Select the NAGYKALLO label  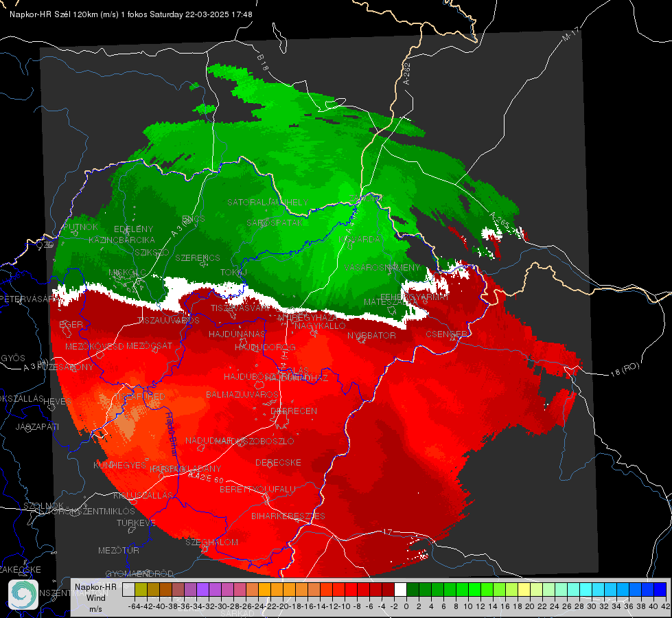[x=320, y=326]
